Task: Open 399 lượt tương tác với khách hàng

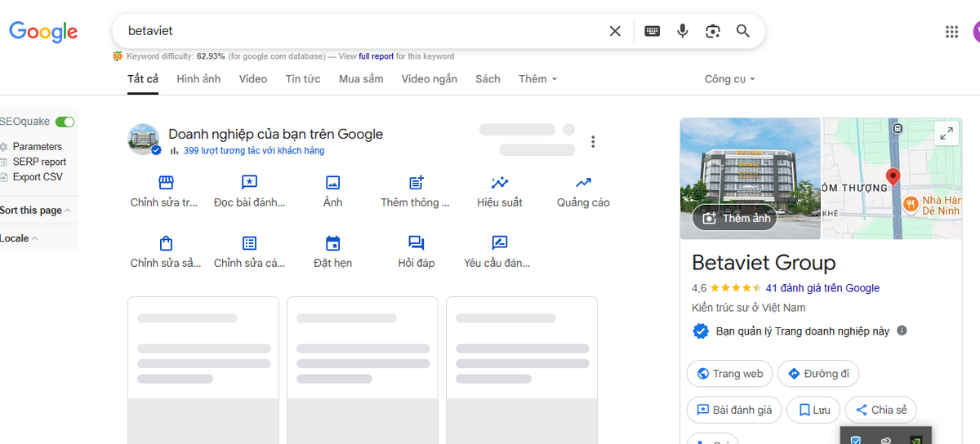Action: [x=254, y=151]
